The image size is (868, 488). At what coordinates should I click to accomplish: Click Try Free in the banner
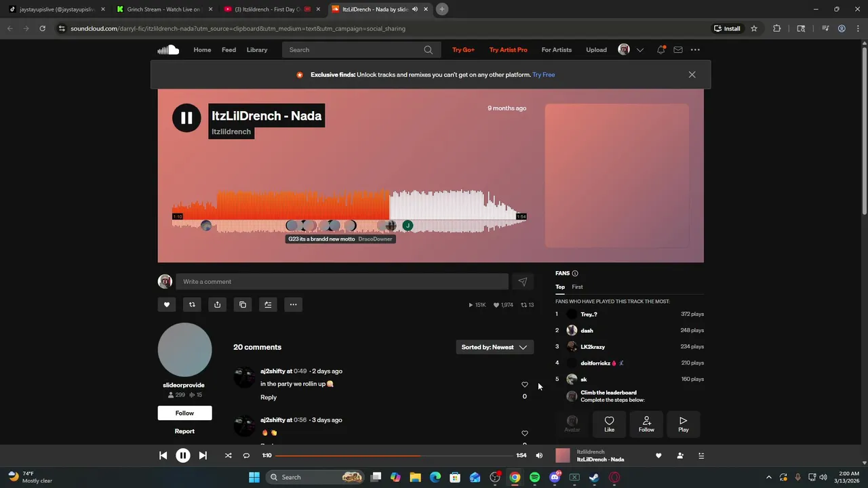pyautogui.click(x=543, y=75)
